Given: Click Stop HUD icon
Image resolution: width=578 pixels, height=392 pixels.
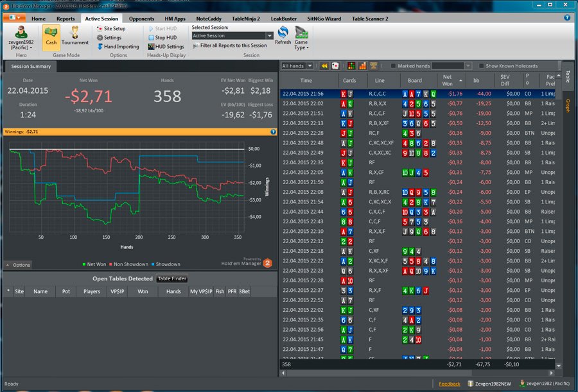Looking at the screenshot, I should point(151,38).
